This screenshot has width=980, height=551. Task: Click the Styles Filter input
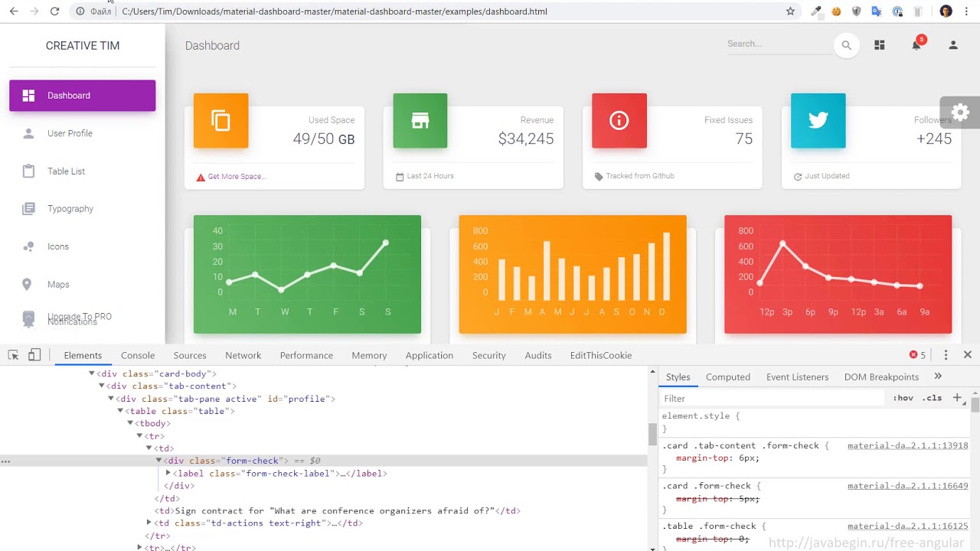pyautogui.click(x=773, y=399)
